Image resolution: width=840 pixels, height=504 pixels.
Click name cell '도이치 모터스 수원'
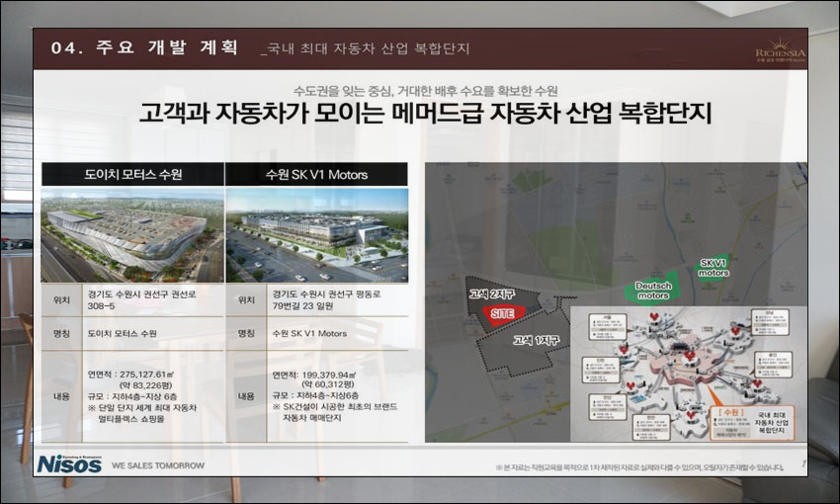pyautogui.click(x=123, y=333)
